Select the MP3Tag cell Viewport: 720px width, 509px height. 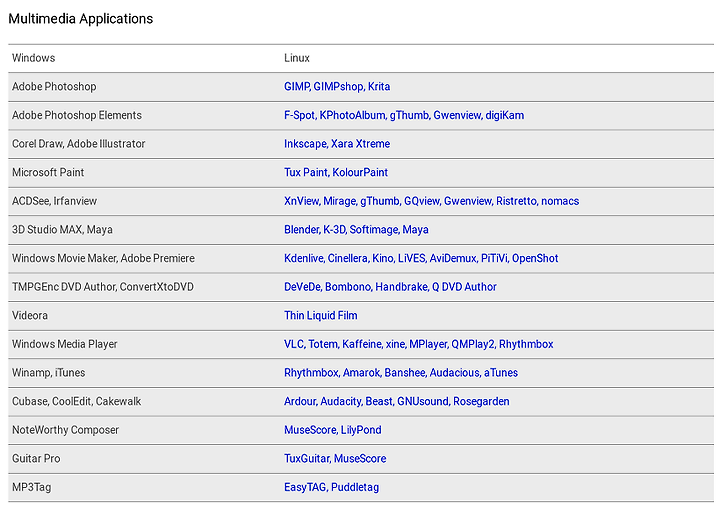[31, 487]
